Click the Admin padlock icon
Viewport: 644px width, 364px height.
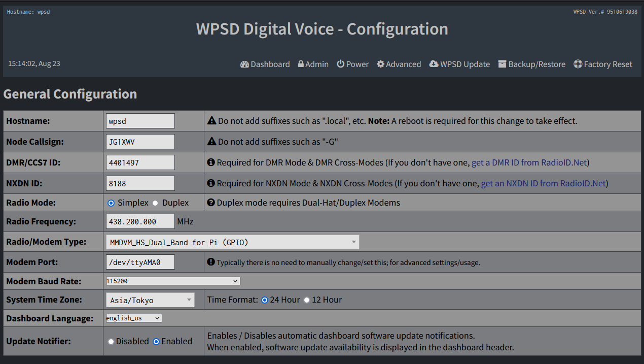[301, 64]
